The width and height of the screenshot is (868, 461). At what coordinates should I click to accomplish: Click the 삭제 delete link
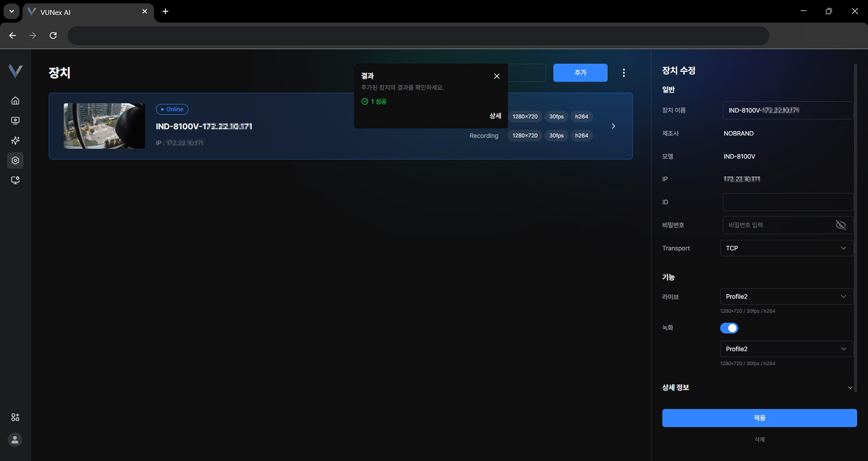(x=759, y=439)
